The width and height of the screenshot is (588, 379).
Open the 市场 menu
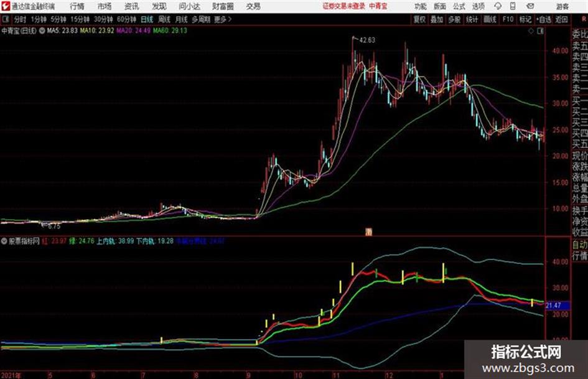click(x=105, y=6)
